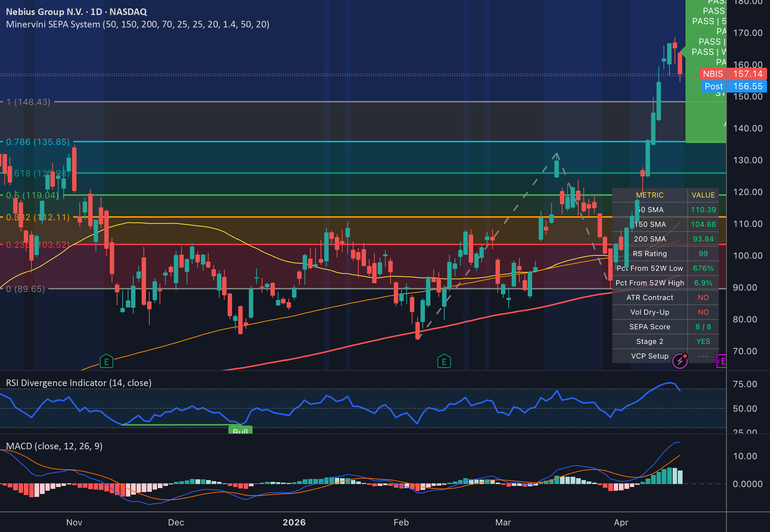Click the Vol Dry-Up row label
This screenshot has height=532, width=770.
click(x=650, y=312)
